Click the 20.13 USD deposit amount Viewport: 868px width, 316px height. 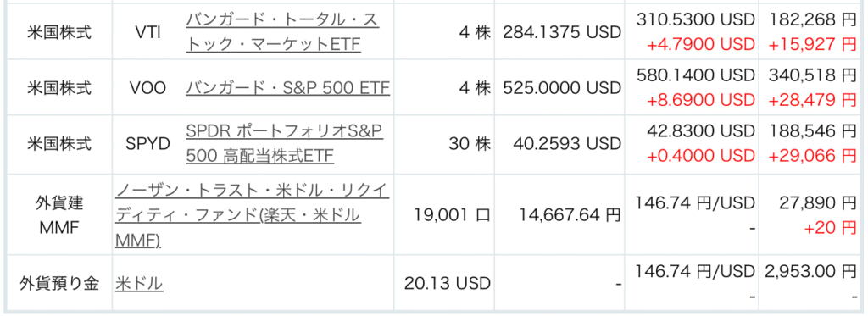click(x=448, y=284)
